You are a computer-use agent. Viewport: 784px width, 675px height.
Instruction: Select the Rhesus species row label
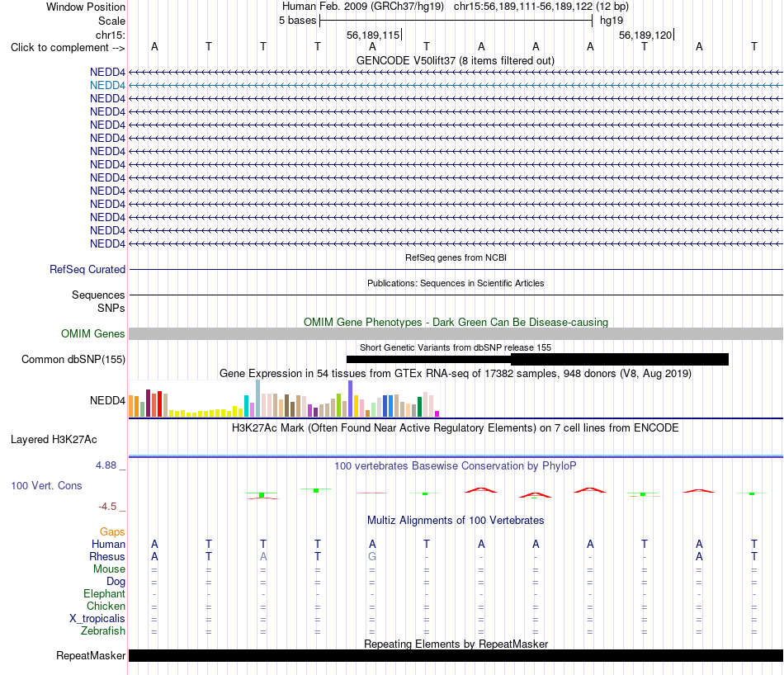pos(107,556)
